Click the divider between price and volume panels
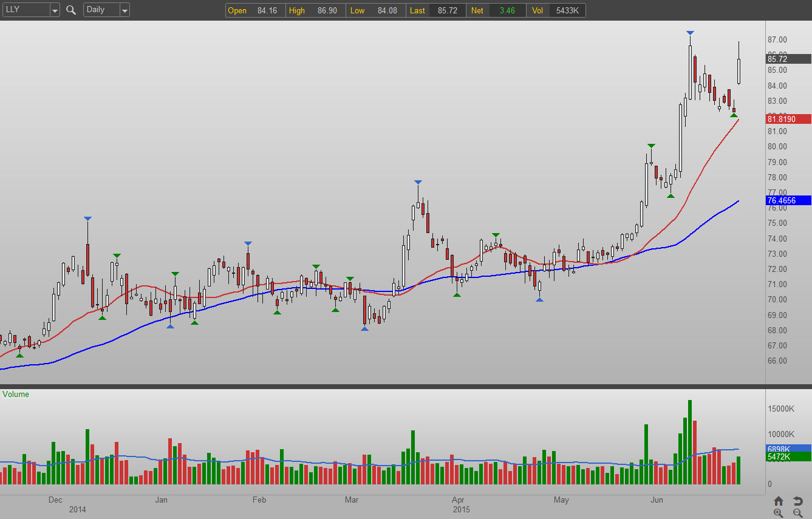 point(406,386)
